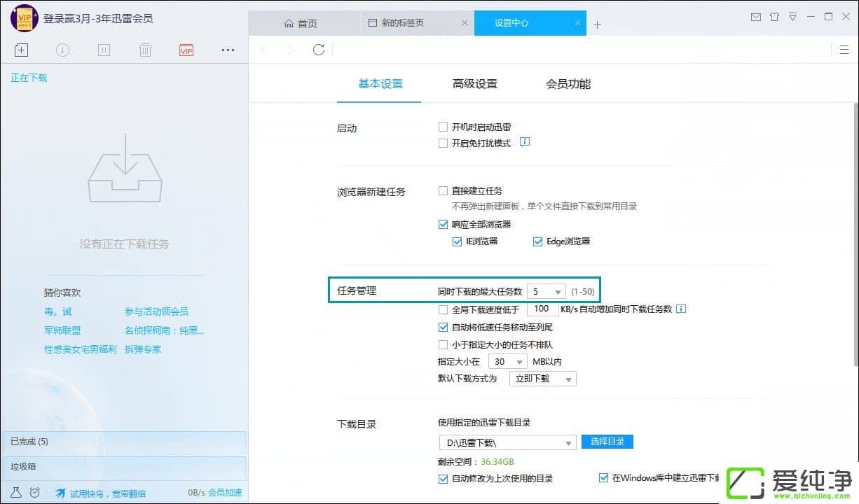Switch to the 会员功能 tab

(568, 84)
